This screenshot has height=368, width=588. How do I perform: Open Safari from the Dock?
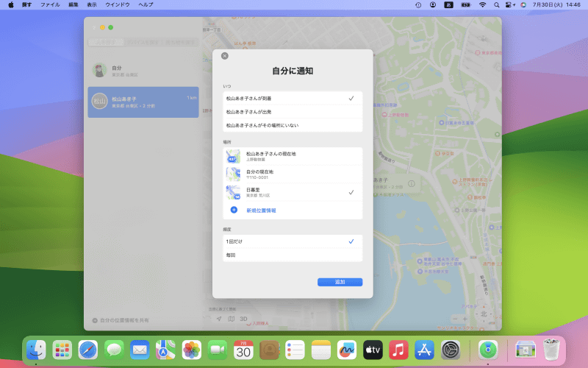click(x=88, y=350)
